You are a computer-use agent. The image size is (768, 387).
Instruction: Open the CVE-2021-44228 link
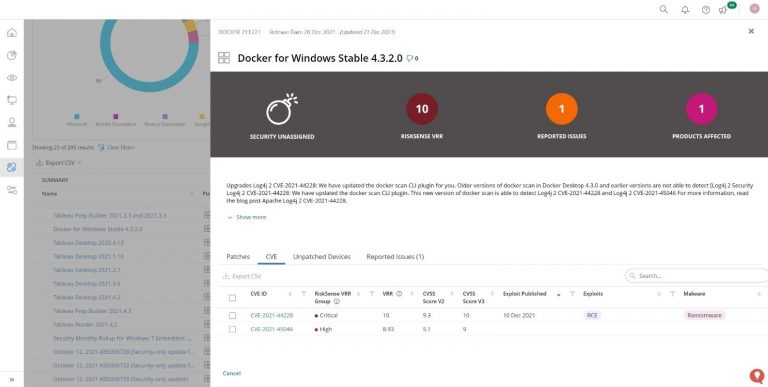pos(271,315)
